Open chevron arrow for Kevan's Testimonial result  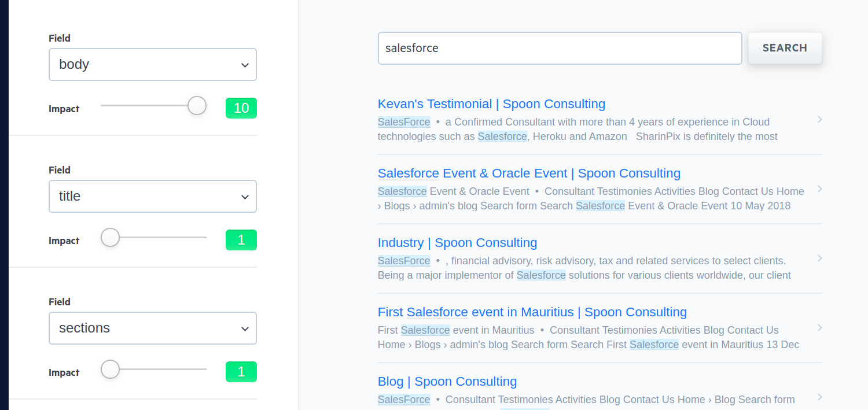pyautogui.click(x=819, y=120)
